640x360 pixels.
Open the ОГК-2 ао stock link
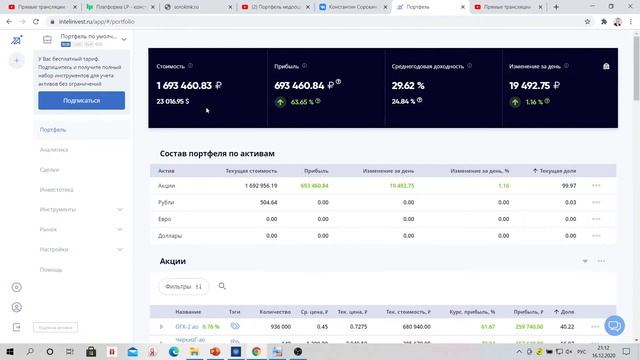tap(187, 327)
